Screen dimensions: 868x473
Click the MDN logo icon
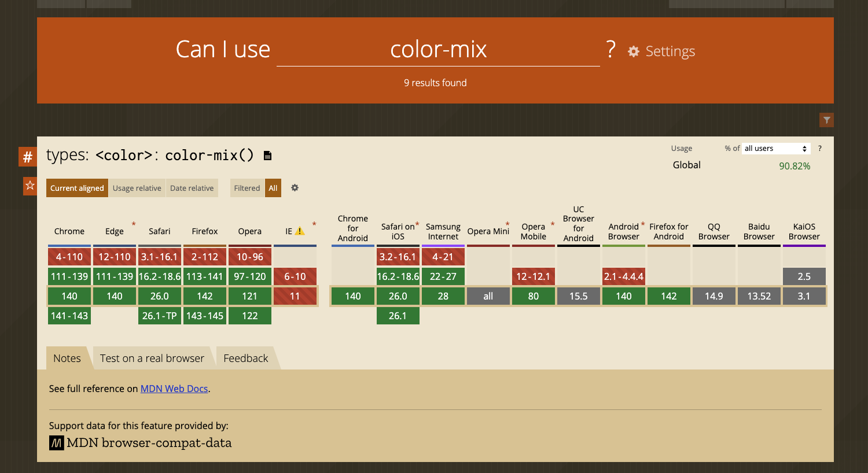[x=56, y=443]
